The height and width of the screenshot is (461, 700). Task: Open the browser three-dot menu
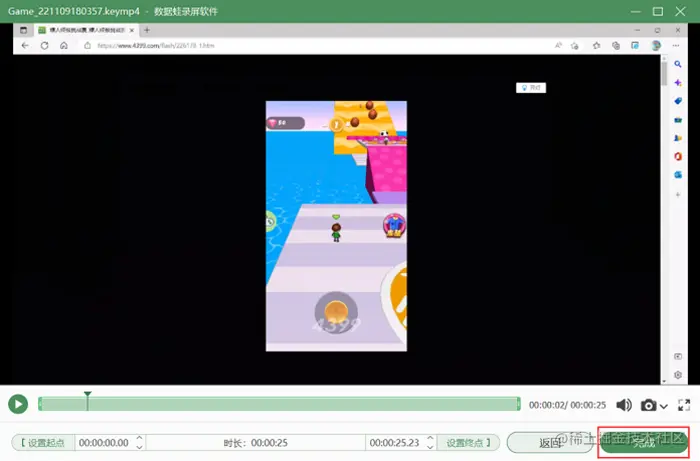coord(676,46)
